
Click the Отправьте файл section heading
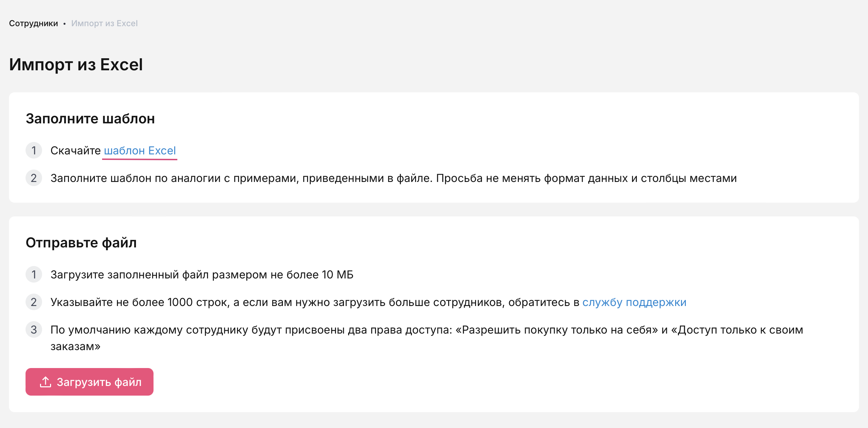81,243
